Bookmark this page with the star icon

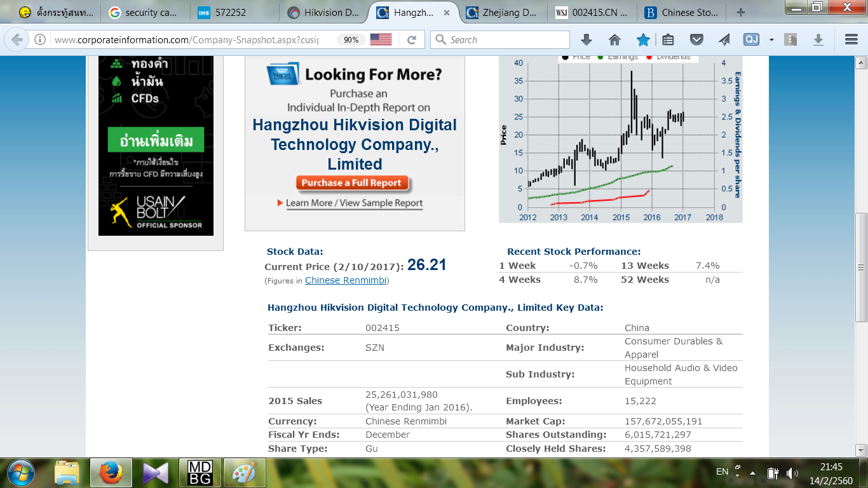(643, 39)
